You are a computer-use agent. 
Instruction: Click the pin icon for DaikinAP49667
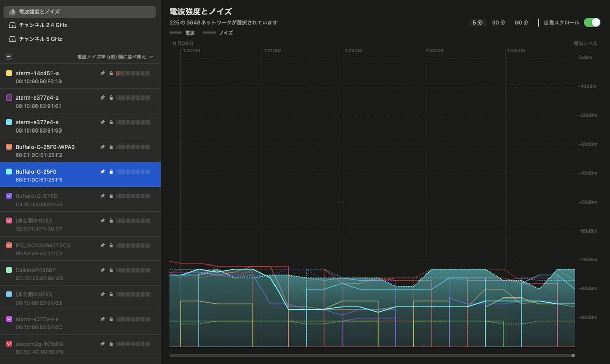pyautogui.click(x=102, y=270)
